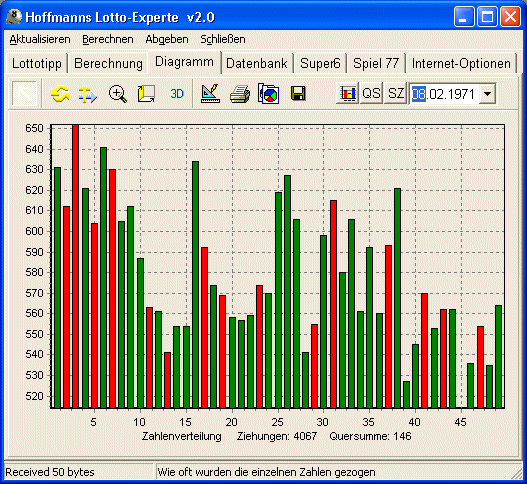This screenshot has width=527, height=484.
Task: Open the ruler and pencil edit tool
Action: (x=210, y=93)
